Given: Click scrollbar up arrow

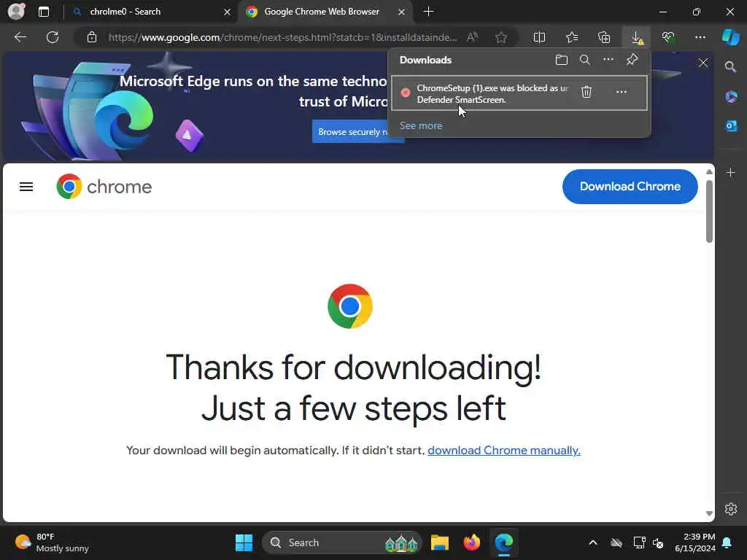Looking at the screenshot, I should click(x=709, y=171).
